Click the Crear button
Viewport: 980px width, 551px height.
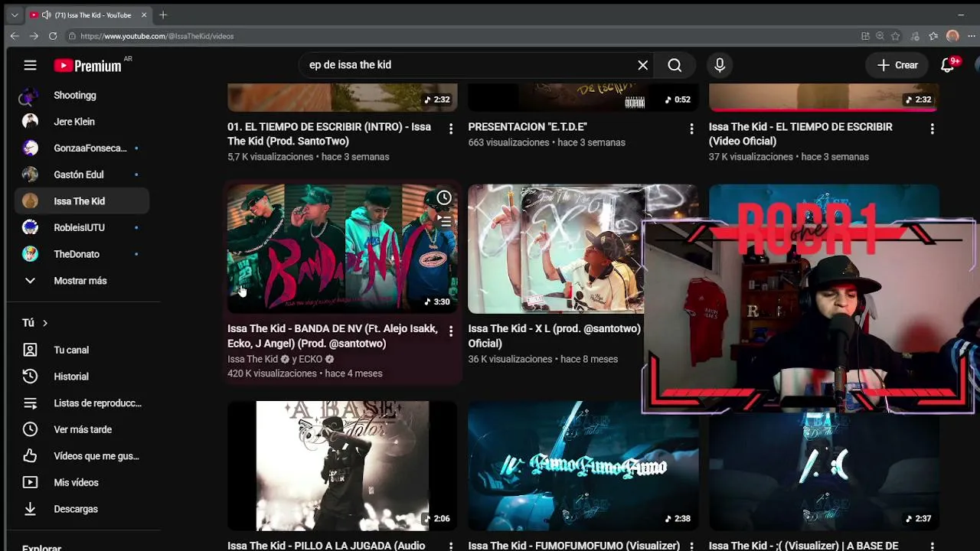click(897, 65)
